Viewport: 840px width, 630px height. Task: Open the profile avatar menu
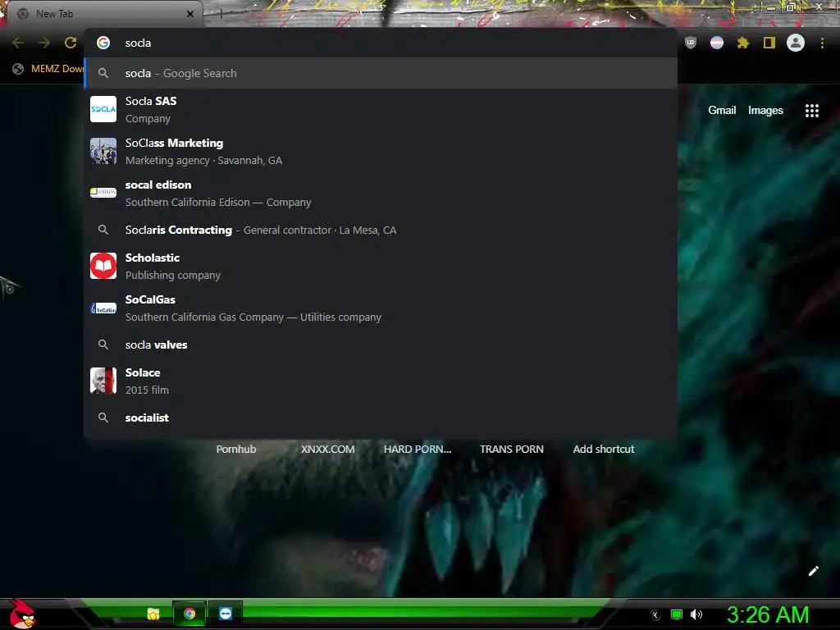coord(796,43)
